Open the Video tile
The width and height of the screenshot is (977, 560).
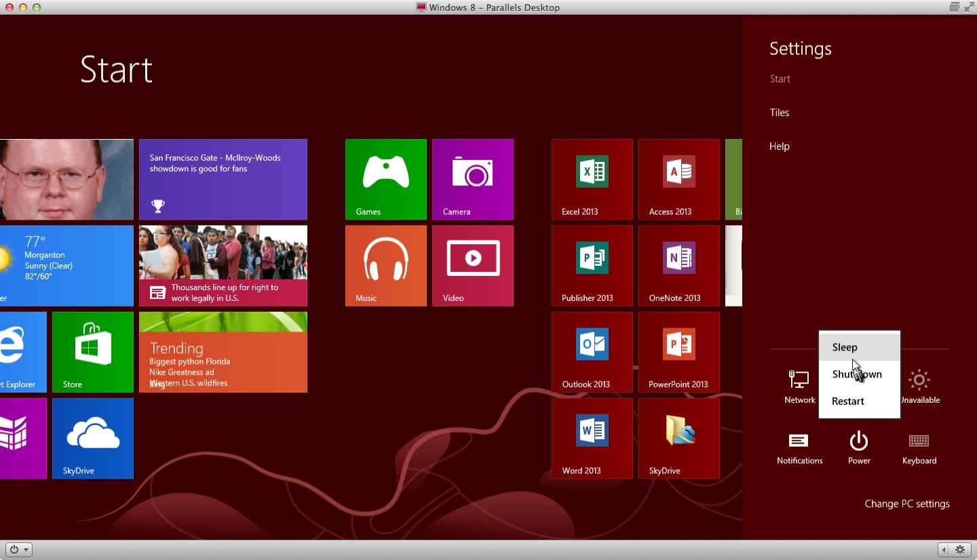coord(473,266)
